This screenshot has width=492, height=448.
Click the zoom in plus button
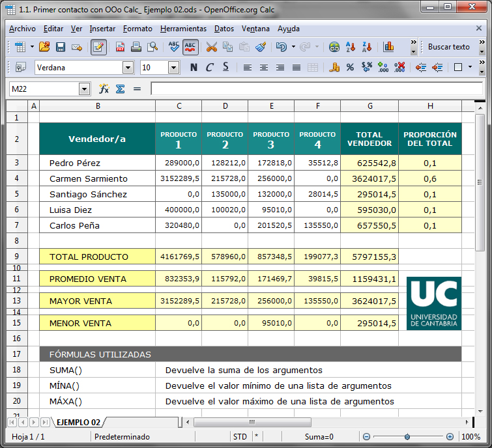click(450, 437)
